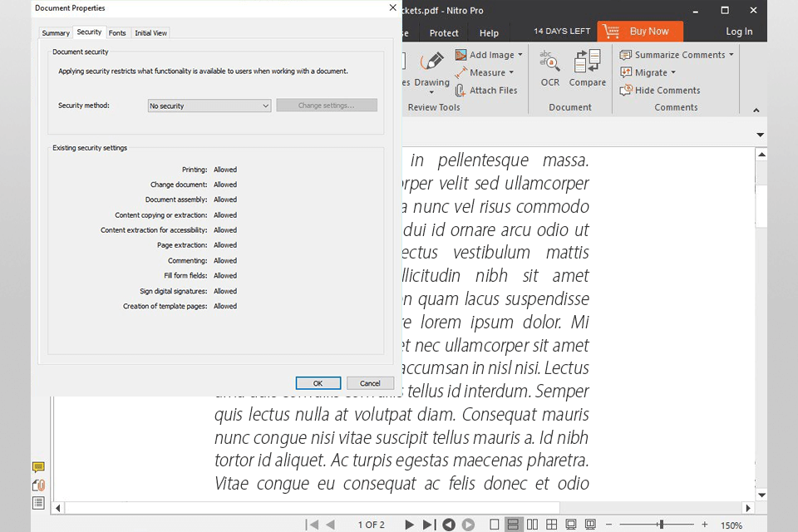This screenshot has width=798, height=532.
Task: Click the 1 OF 2 page indicator
Action: 371,525
